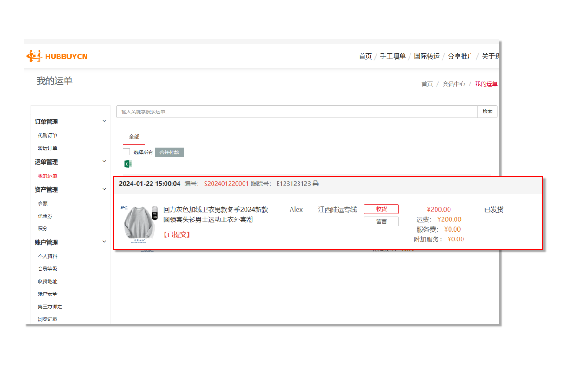
Task: Collapse the 订单管理 section chevron
Action: click(104, 121)
